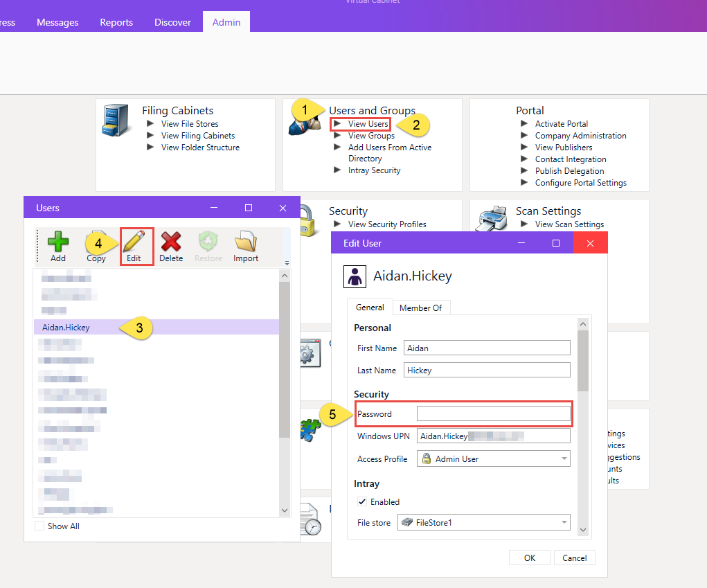Uncheck the Intray Enabled checkbox

tap(362, 501)
